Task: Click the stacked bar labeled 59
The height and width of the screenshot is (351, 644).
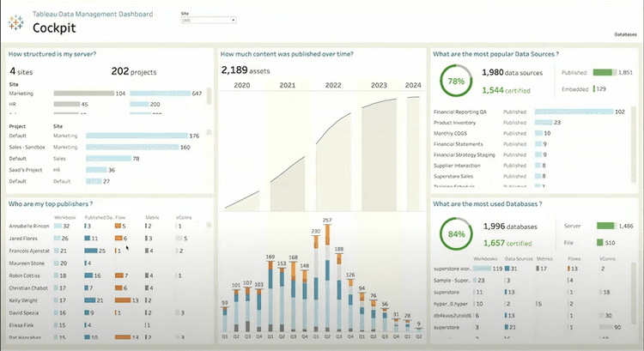Action: click(225, 319)
